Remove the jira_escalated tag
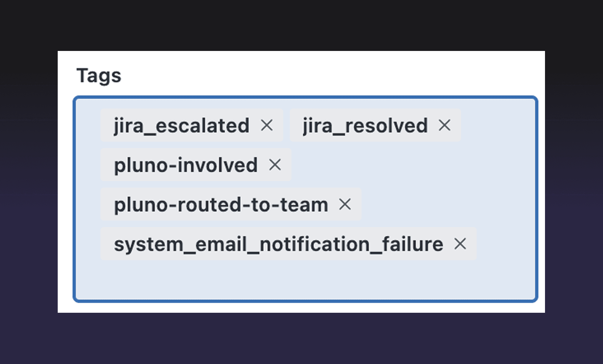Image resolution: width=603 pixels, height=364 pixels. tap(267, 125)
